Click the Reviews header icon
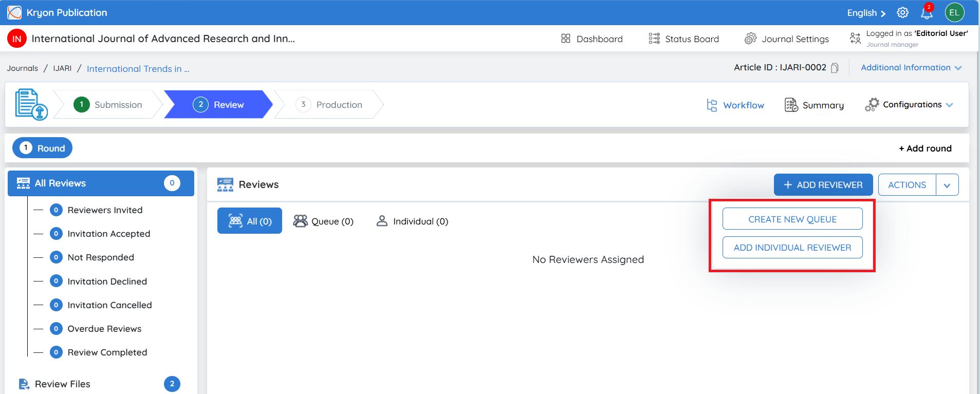Screen dimensions: 980x394 point(225,185)
